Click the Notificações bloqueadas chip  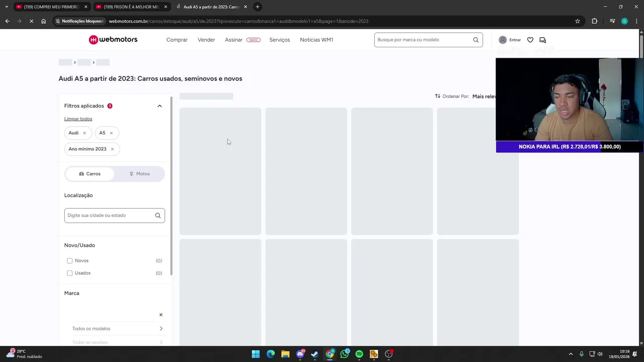click(x=79, y=21)
